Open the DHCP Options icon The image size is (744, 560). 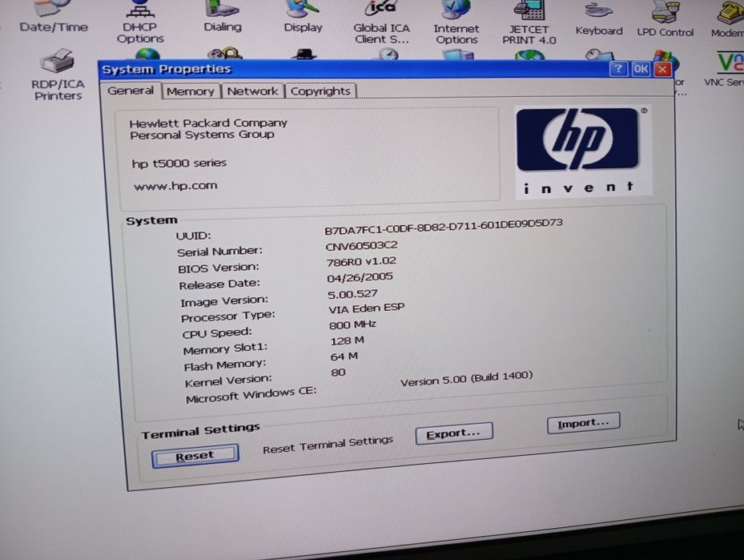click(140, 22)
